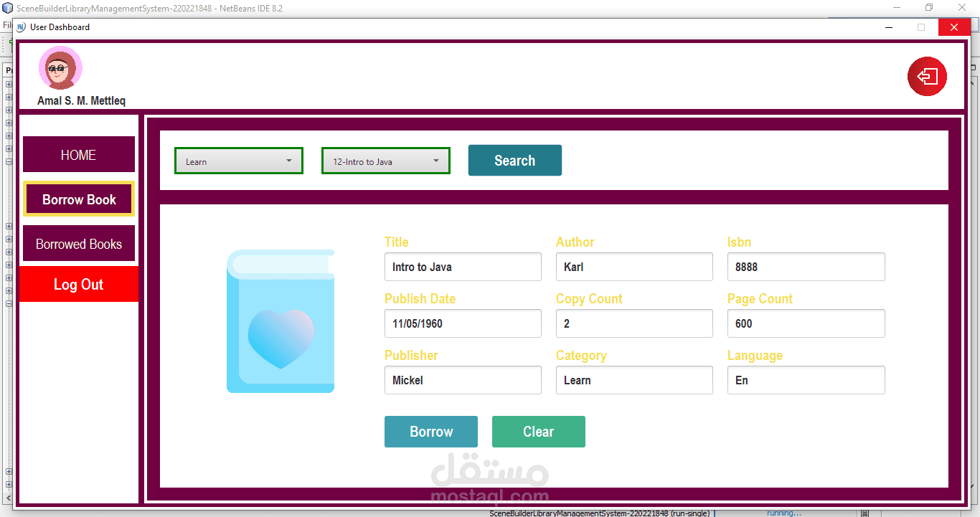The image size is (980, 517).
Task: Click Amal's profile avatar picture
Action: click(60, 69)
